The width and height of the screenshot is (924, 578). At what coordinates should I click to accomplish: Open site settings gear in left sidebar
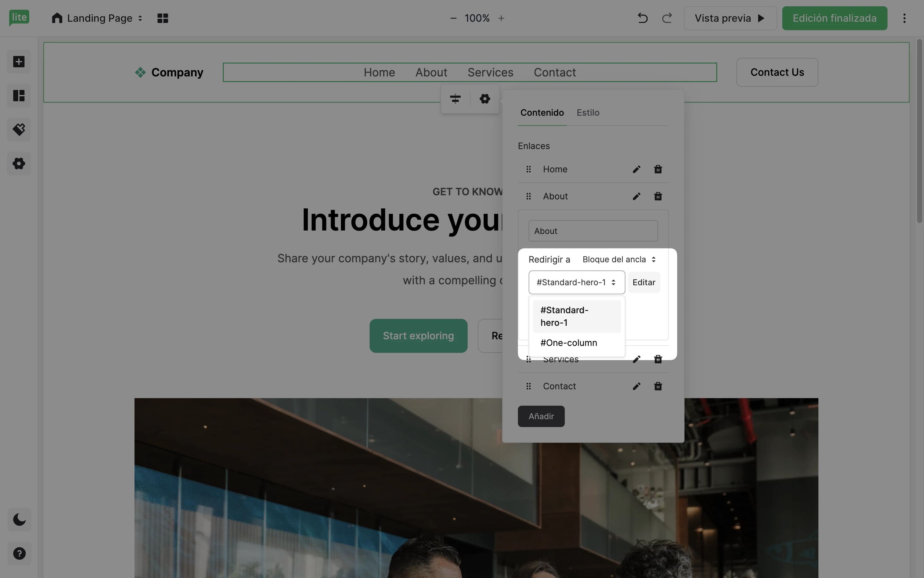[19, 164]
